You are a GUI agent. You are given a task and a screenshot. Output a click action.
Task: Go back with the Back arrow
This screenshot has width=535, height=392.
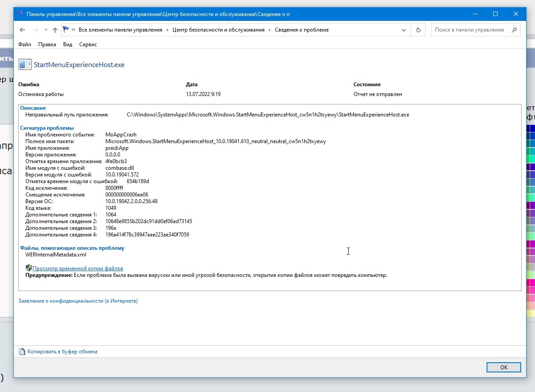click(22, 30)
